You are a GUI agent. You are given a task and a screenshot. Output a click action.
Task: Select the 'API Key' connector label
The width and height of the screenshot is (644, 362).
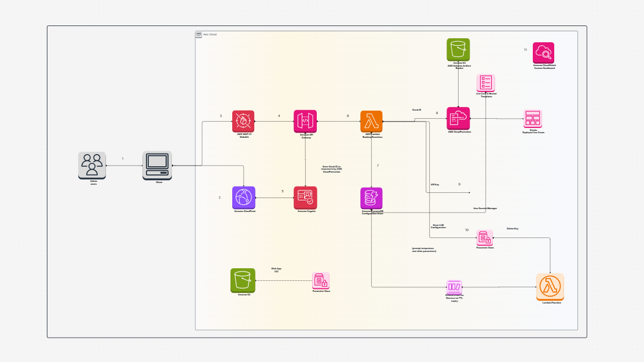(434, 185)
